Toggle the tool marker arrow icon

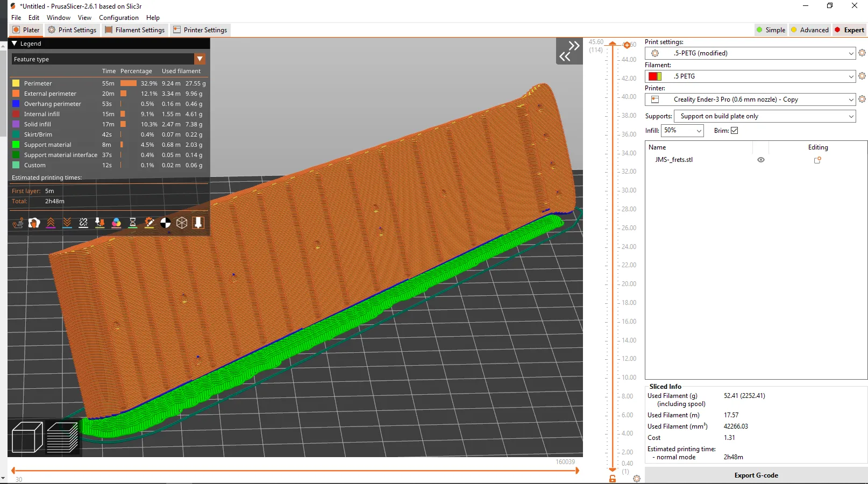198,223
